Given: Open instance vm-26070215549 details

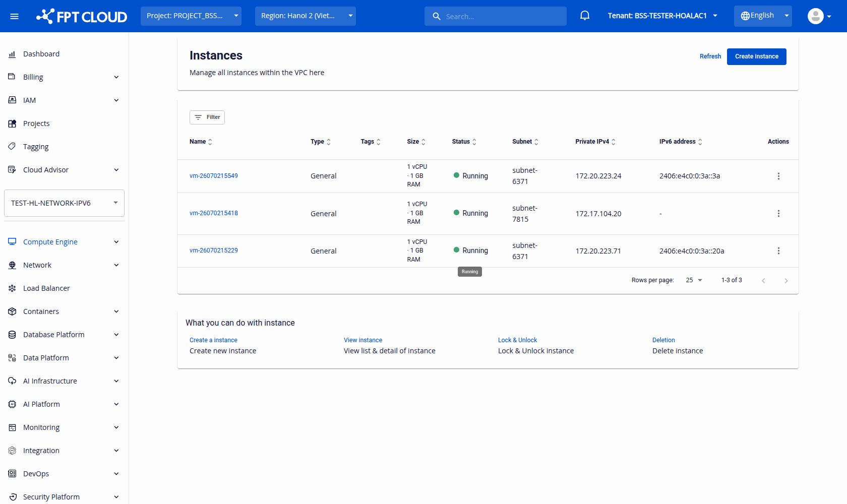Looking at the screenshot, I should pyautogui.click(x=214, y=176).
